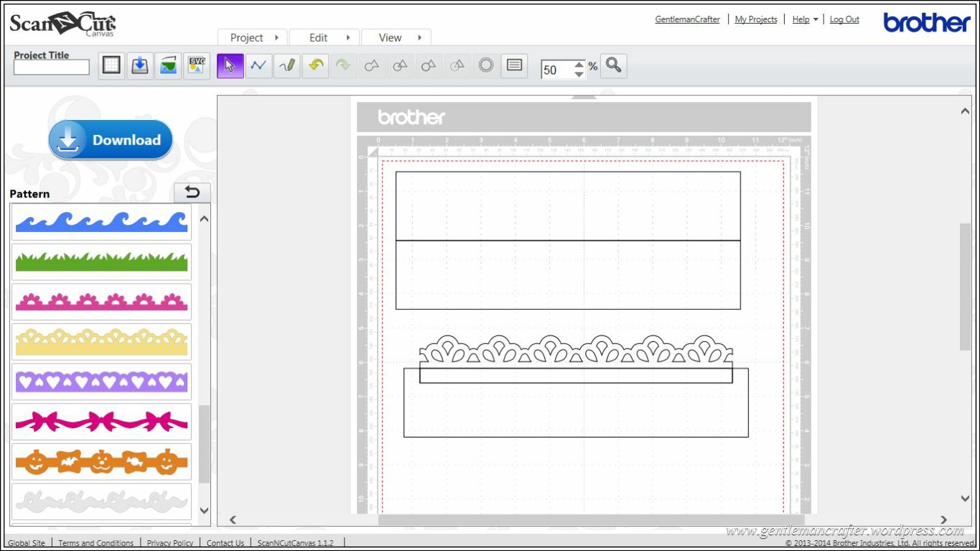Open the Project menu
Image resolution: width=980 pixels, height=551 pixels.
252,37
